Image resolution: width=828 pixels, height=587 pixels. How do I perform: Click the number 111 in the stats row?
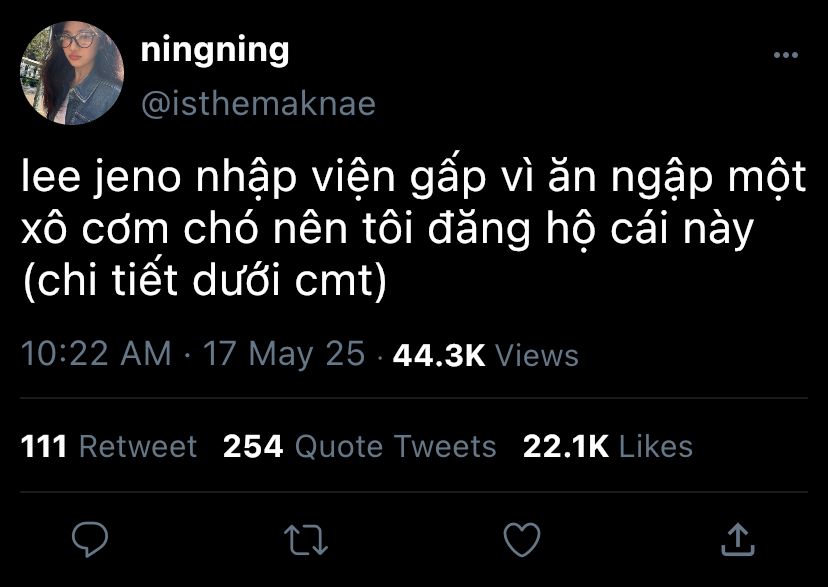tap(44, 446)
